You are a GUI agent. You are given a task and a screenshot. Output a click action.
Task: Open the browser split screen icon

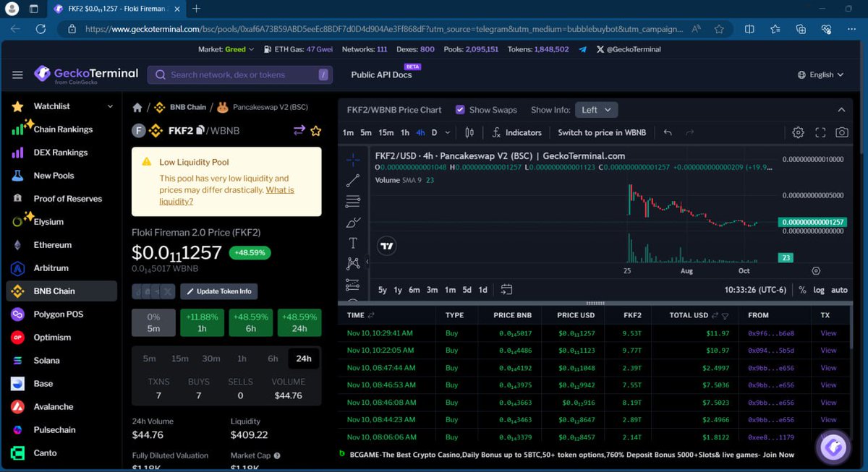coord(749,29)
